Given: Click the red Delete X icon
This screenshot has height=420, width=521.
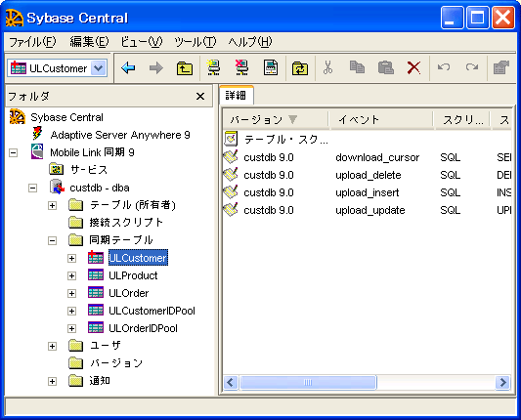Looking at the screenshot, I should (413, 67).
